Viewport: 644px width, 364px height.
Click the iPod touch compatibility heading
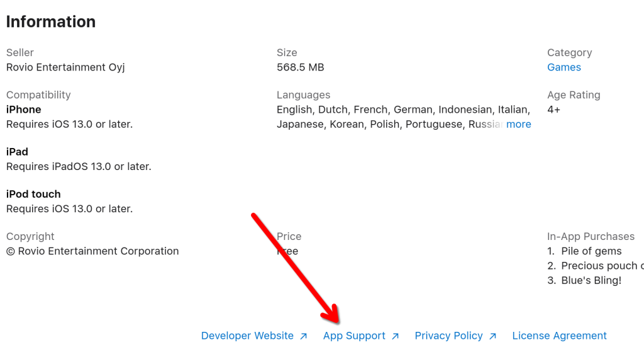[x=33, y=194]
